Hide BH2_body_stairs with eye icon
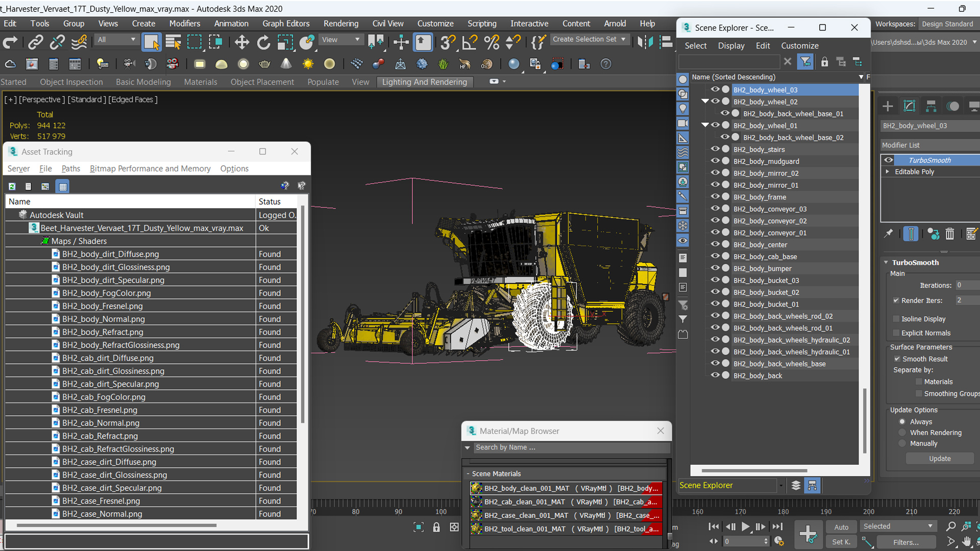 pos(715,149)
